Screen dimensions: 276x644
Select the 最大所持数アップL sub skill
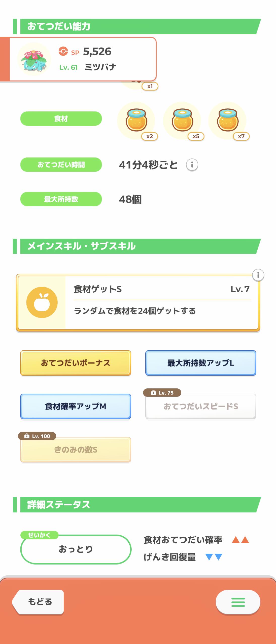pyautogui.click(x=200, y=363)
